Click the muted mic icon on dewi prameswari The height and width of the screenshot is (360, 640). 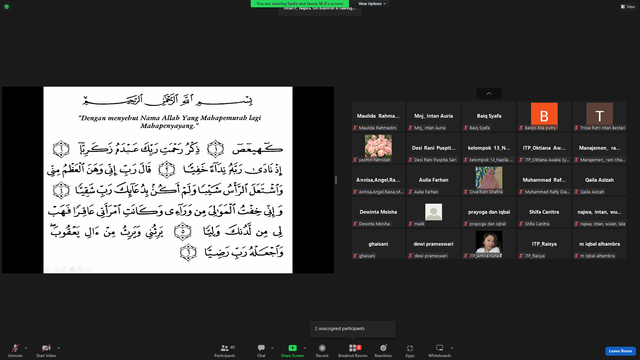410,256
